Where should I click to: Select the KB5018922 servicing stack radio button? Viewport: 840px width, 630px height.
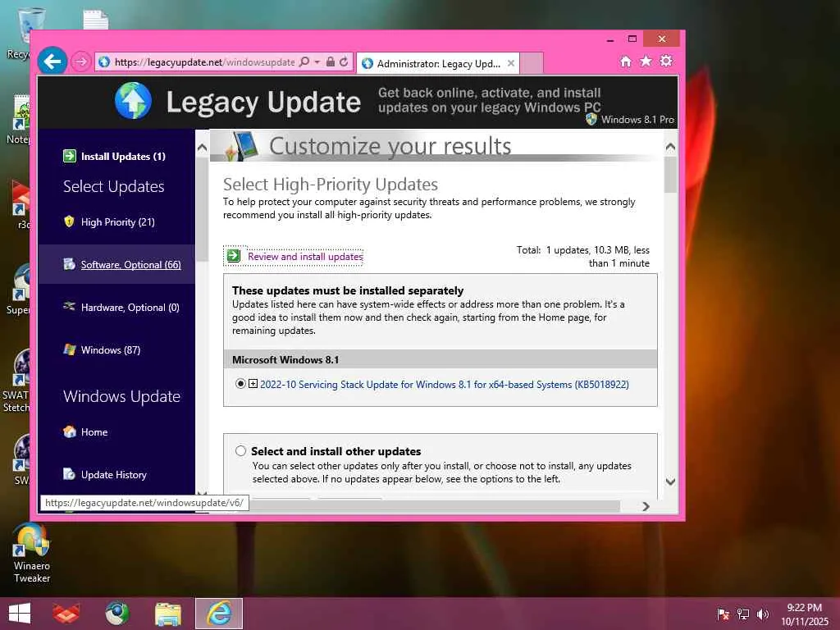240,384
